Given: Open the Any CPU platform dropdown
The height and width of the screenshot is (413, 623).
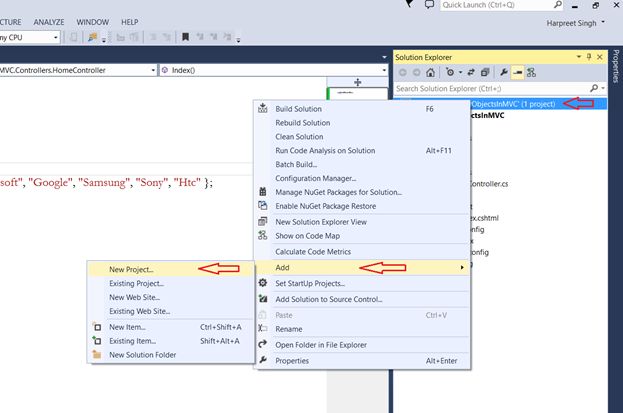Looking at the screenshot, I should pos(56,37).
